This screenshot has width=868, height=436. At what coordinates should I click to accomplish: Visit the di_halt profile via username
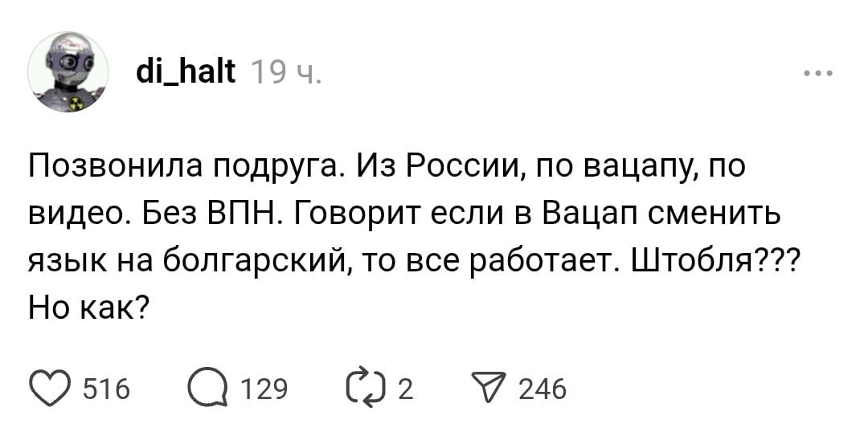(186, 74)
